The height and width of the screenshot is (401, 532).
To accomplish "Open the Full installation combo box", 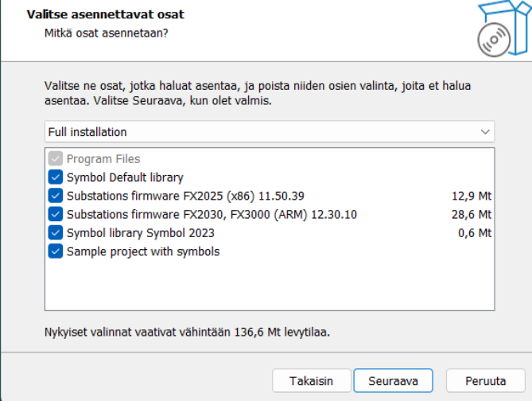I will click(x=269, y=131).
